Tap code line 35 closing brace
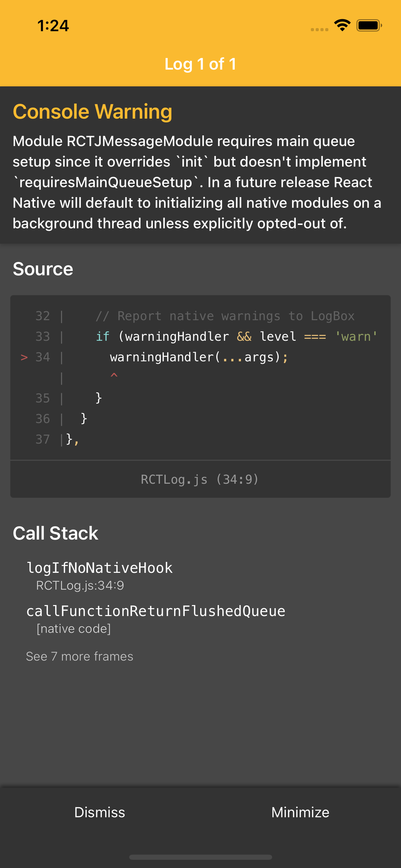Image resolution: width=401 pixels, height=868 pixels. (x=99, y=398)
